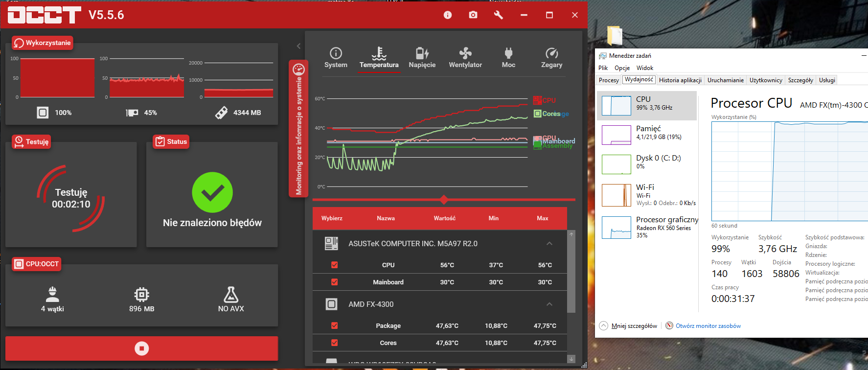Viewport: 868px width, 370px height.
Task: Click the Wykorzystanie panel label
Action: [43, 43]
